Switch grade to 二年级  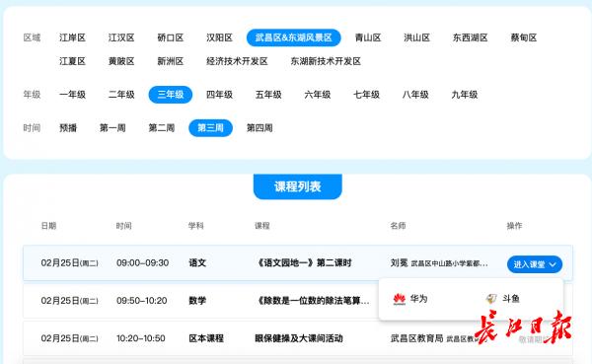[121, 95]
